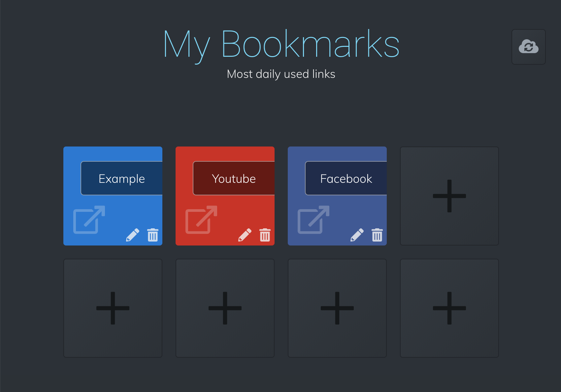Screen dimensions: 561x392
Task: Delete the Facebook bookmark with trash icon
Action: click(377, 235)
